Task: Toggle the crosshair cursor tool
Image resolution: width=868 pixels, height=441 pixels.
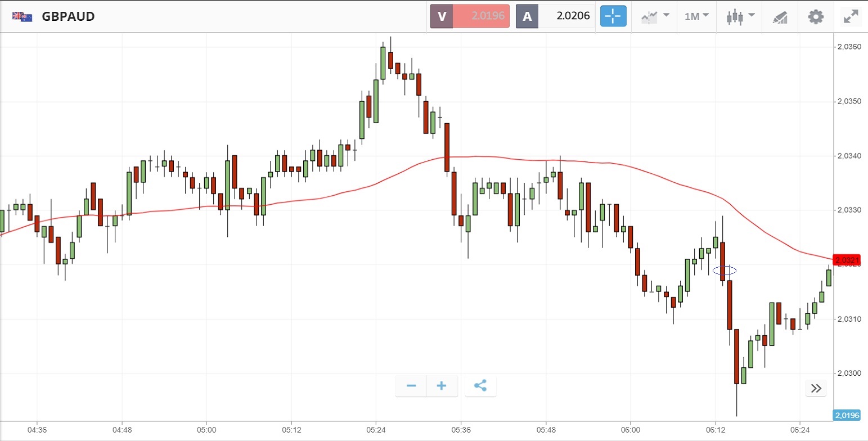Action: click(613, 16)
